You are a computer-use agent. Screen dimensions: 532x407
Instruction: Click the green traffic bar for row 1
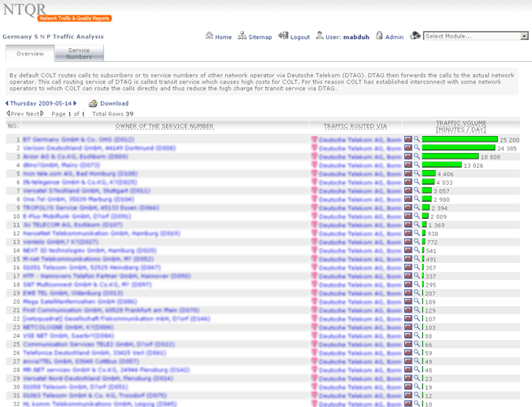(x=460, y=140)
